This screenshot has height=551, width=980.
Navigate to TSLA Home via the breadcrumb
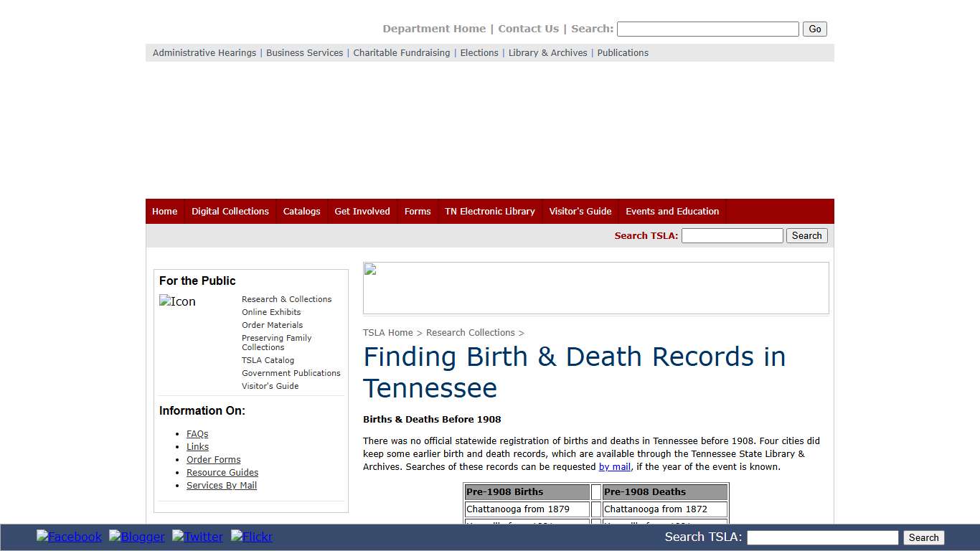[x=387, y=332]
